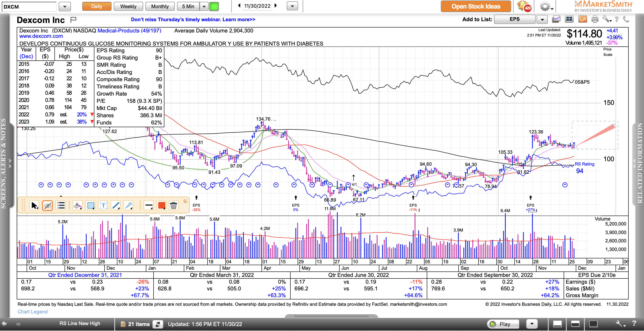Start Play slideshow button
Viewport: 644px width, 331px height.
pos(503,324)
